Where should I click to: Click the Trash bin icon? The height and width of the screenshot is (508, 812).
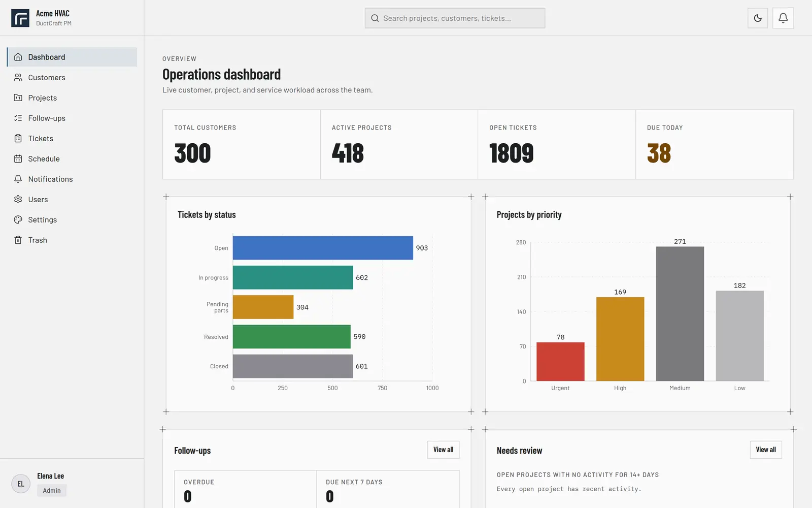click(18, 240)
